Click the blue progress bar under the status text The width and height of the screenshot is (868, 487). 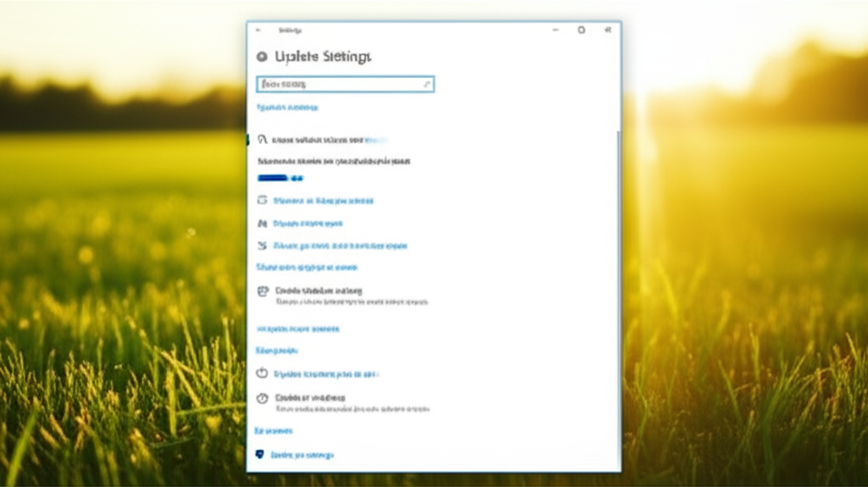coord(280,178)
